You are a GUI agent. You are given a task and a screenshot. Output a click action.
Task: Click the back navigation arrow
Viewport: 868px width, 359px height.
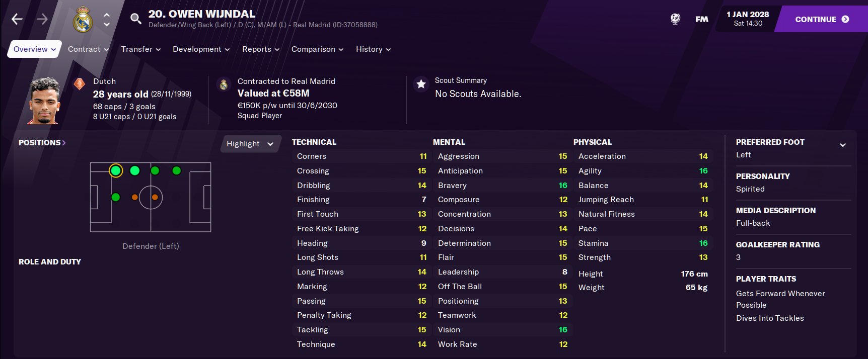17,19
